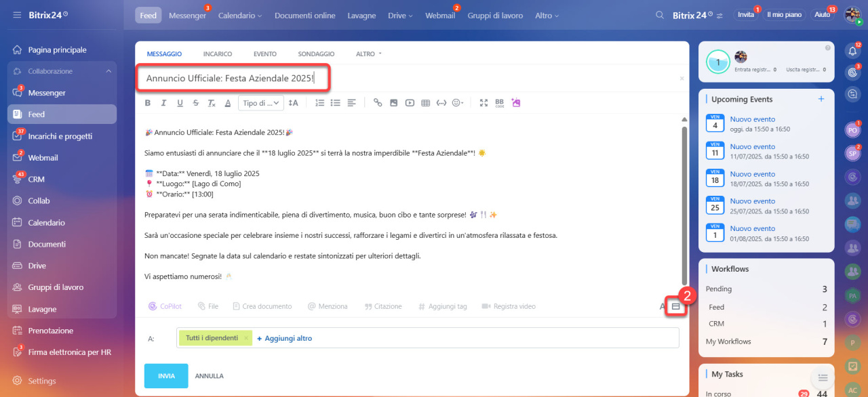Add a Menziona mention
This screenshot has height=397, width=868.
[x=328, y=306]
